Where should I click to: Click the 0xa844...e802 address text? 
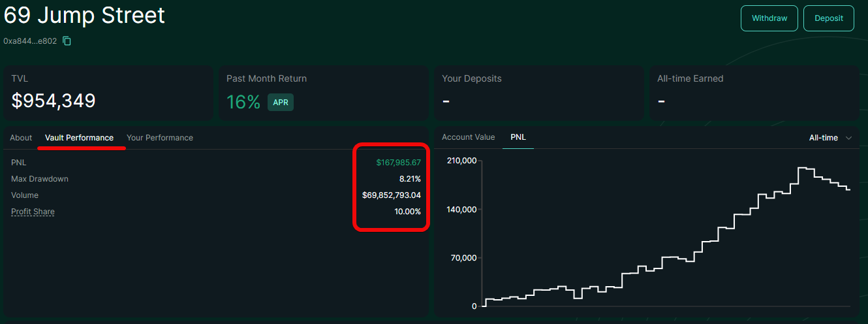(x=30, y=41)
